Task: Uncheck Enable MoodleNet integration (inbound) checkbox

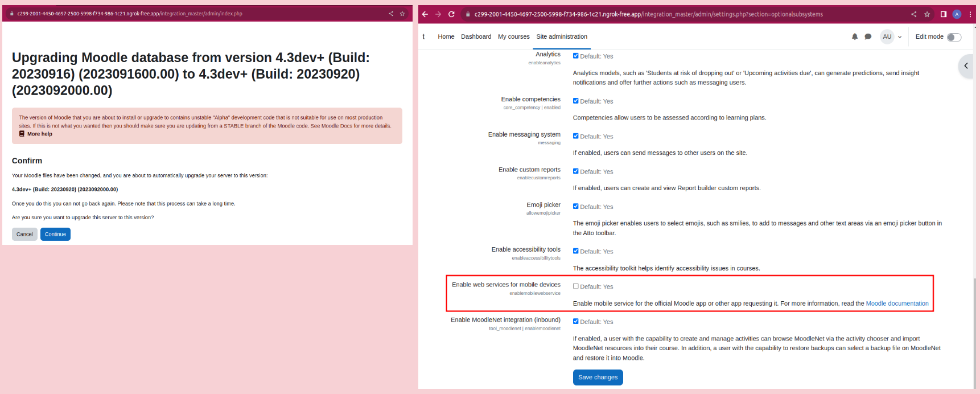Action: (x=576, y=322)
